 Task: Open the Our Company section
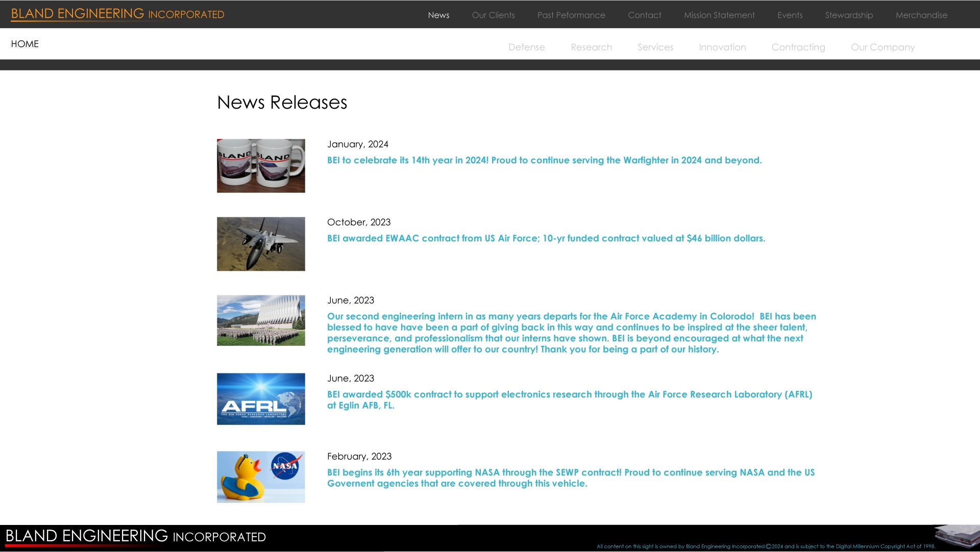(x=883, y=47)
